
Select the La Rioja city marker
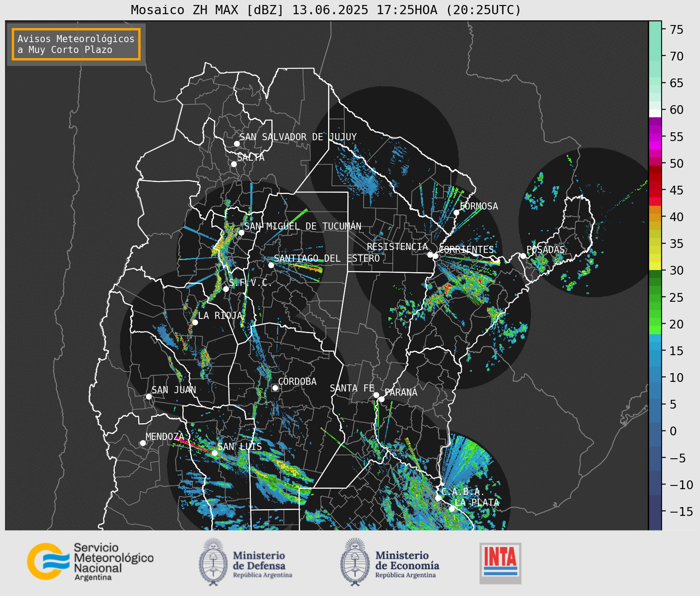195,322
